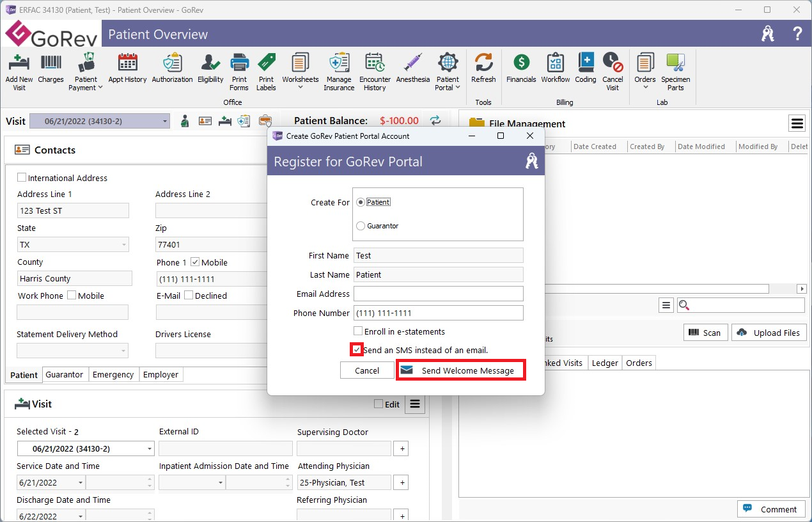Check Enroll in e-statements
812x522 pixels.
(358, 331)
